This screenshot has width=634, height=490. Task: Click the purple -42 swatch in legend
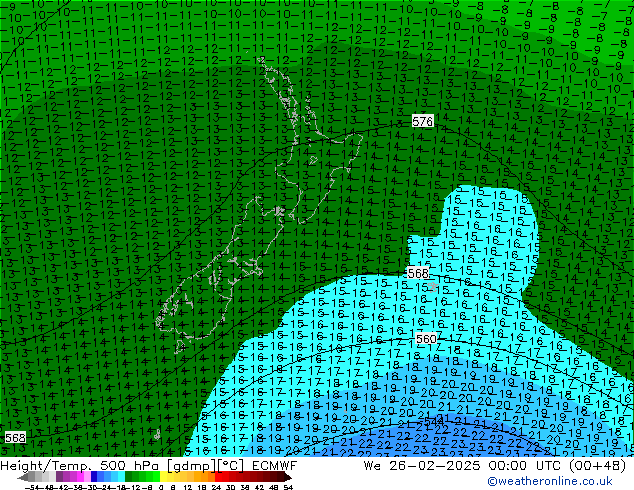(62, 478)
